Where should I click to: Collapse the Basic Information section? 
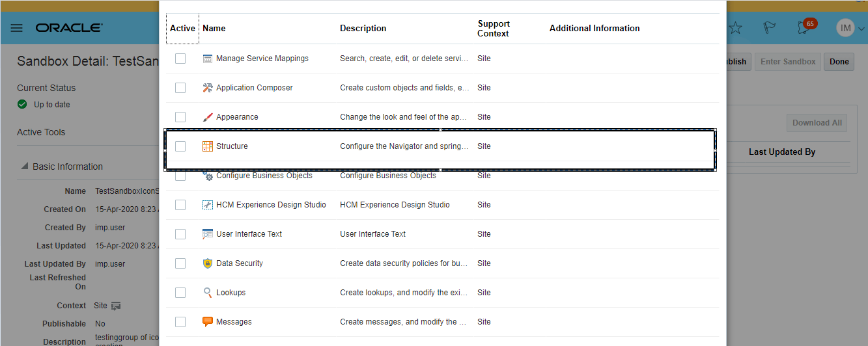(x=25, y=166)
